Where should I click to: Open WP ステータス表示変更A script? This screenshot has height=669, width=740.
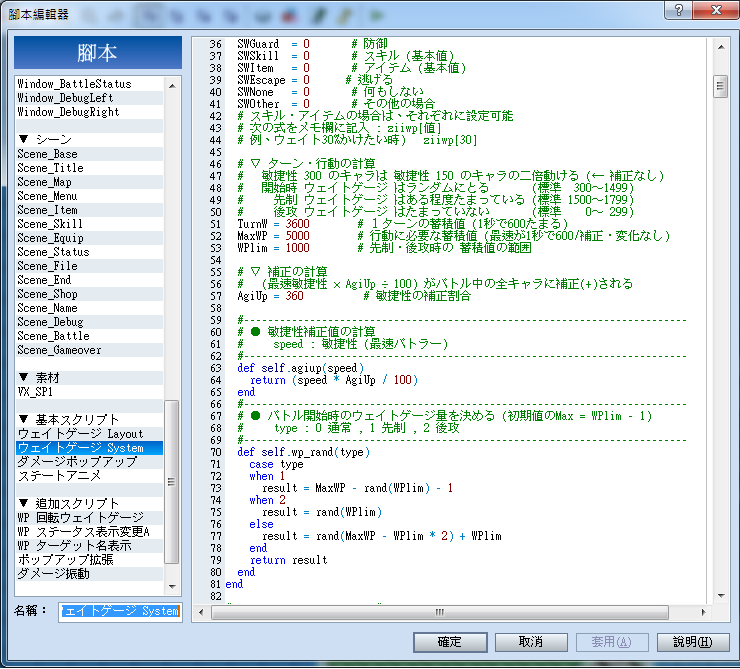(x=89, y=532)
